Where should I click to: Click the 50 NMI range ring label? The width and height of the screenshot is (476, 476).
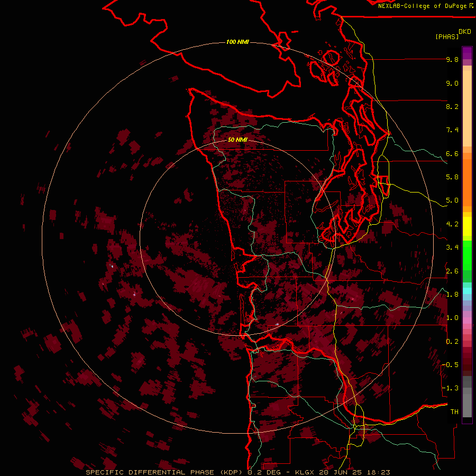point(237,140)
